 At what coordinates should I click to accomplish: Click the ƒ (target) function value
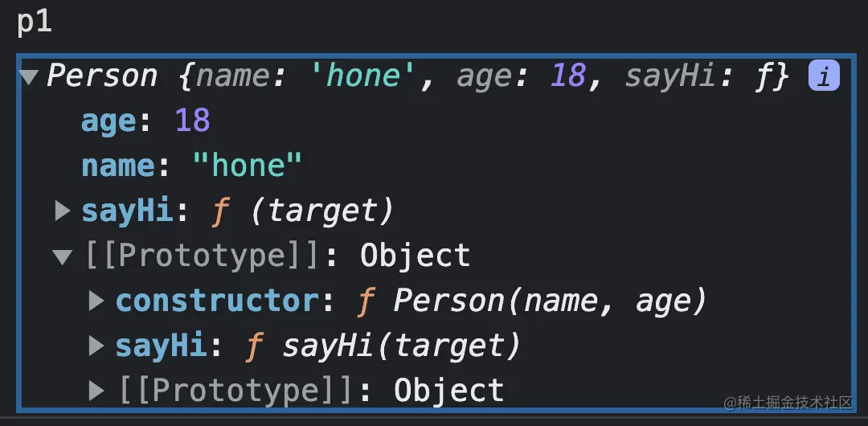click(x=303, y=211)
